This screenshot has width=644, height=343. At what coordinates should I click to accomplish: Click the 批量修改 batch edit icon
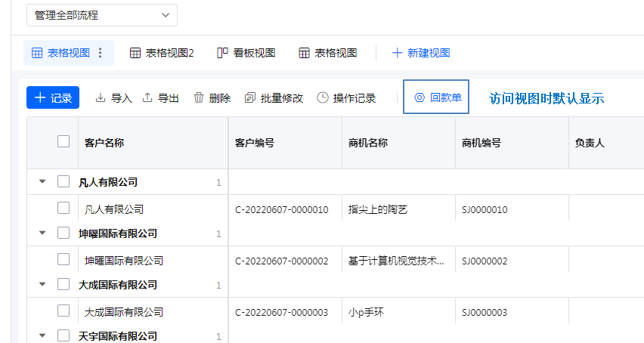click(250, 98)
